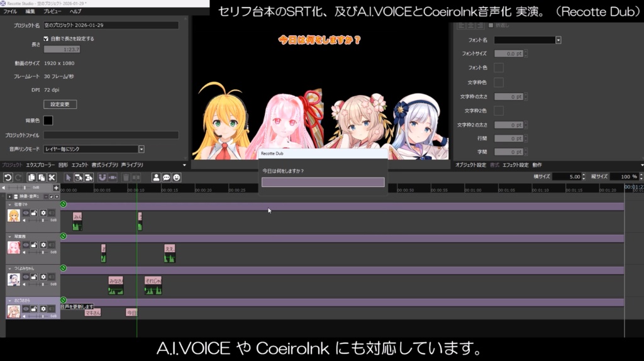
Task: Click green refresh voice icon on つくよみちゃん lane
Action: click(64, 268)
